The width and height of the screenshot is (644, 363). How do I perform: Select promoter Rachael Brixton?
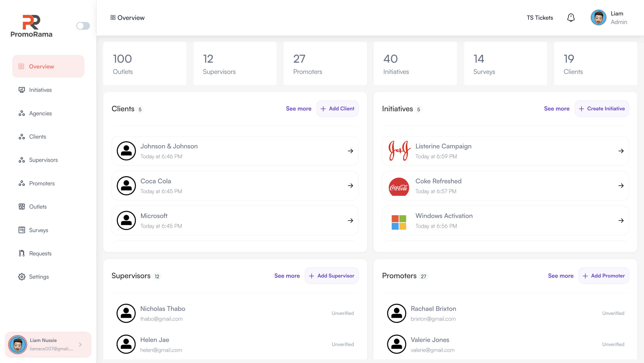tap(505, 313)
